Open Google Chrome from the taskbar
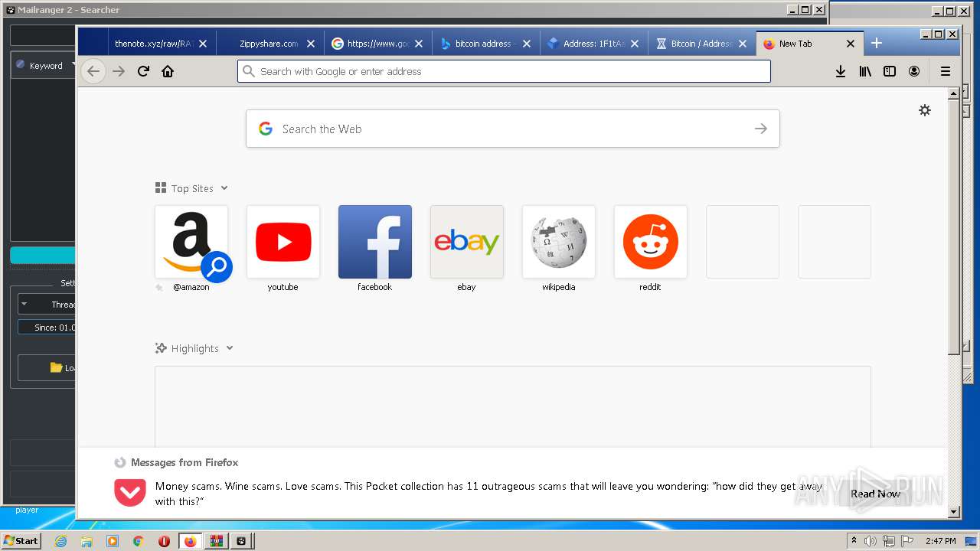 click(138, 541)
